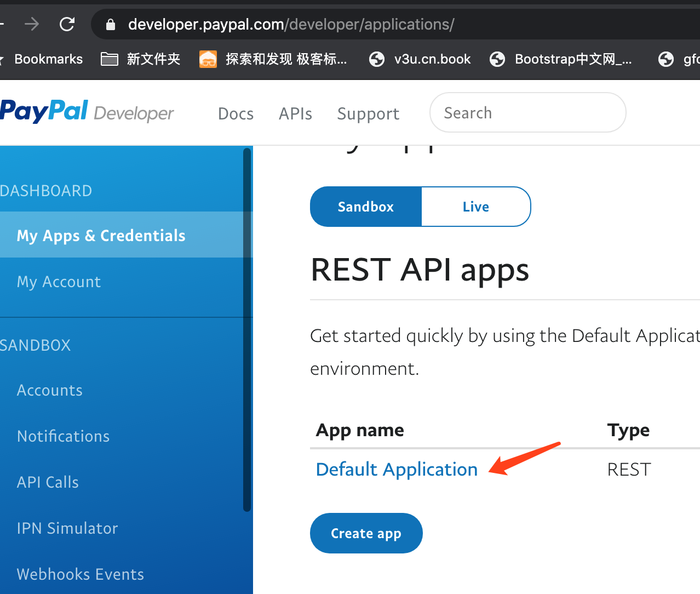This screenshot has height=594, width=700.
Task: Open the Bootstrap中文网 bookmark
Action: (561, 59)
